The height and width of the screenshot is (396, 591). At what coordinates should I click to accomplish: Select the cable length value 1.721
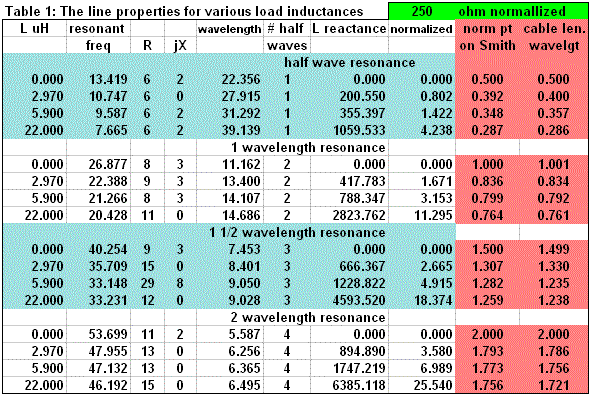click(553, 385)
